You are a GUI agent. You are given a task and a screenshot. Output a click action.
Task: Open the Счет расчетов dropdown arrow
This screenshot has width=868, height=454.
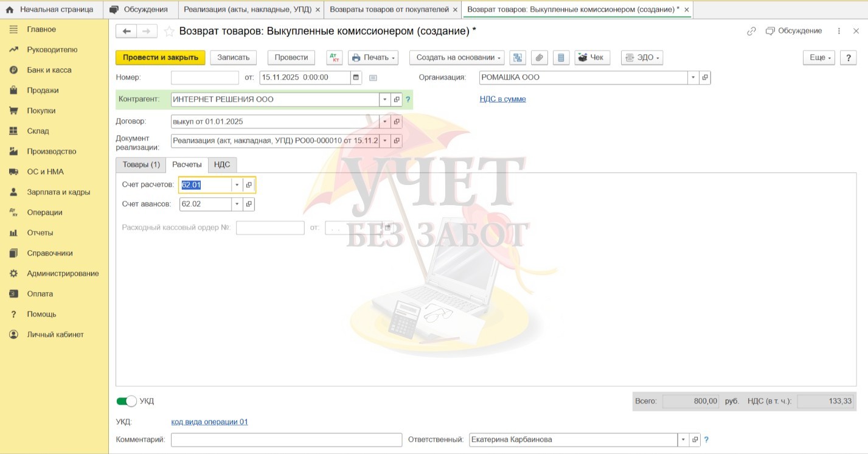[x=237, y=185]
